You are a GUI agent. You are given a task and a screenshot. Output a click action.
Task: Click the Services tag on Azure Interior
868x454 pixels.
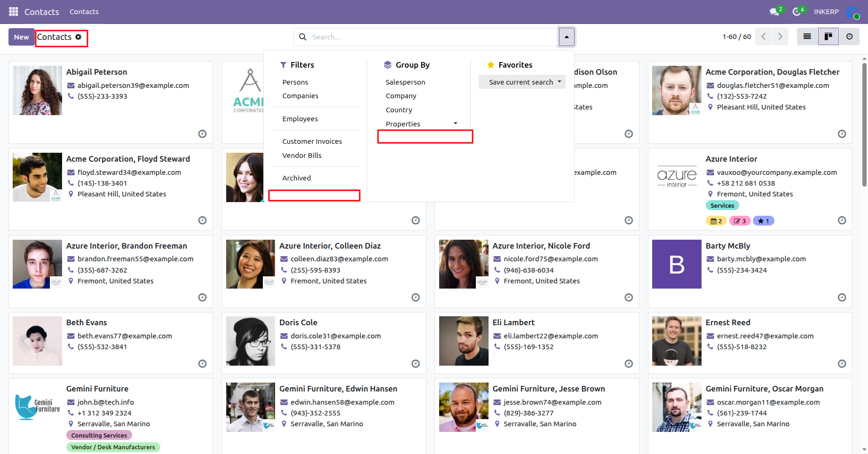722,206
